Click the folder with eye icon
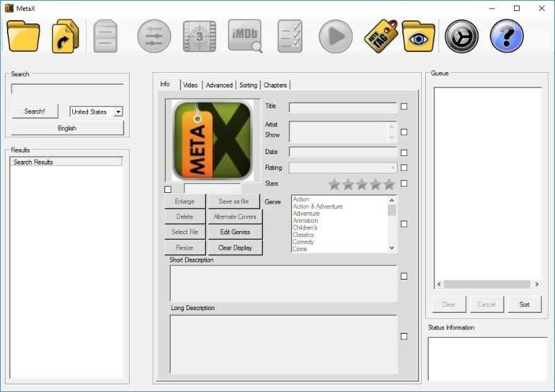 pos(418,36)
